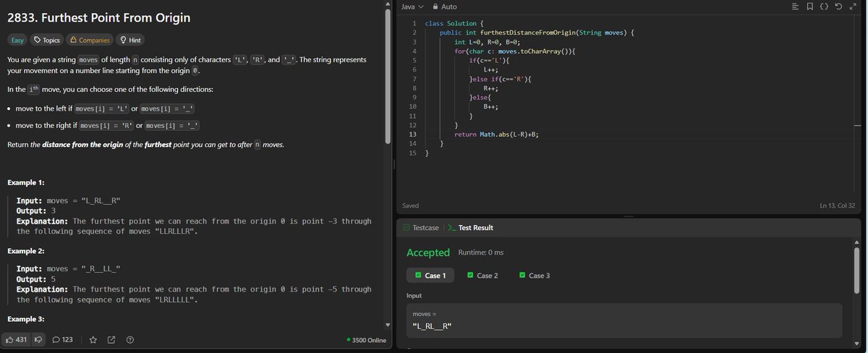
Task: Click the 3500 Online status indicator
Action: (x=366, y=340)
